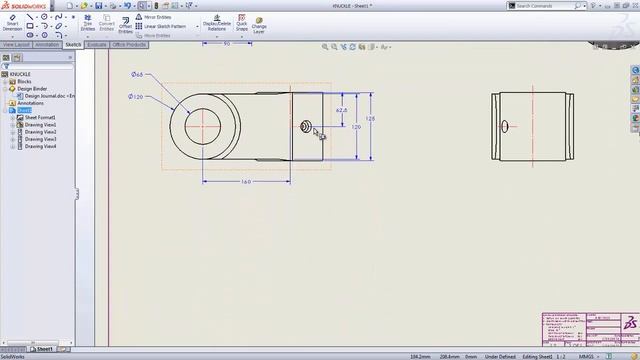
Task: Pick the Polygon sketch tool
Action: click(44, 35)
